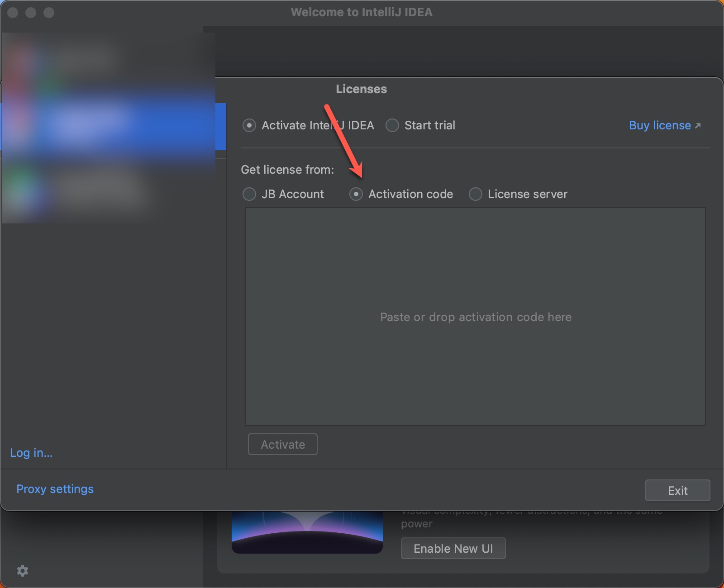Click the Licenses dialog title text
724x588 pixels.
(x=361, y=89)
